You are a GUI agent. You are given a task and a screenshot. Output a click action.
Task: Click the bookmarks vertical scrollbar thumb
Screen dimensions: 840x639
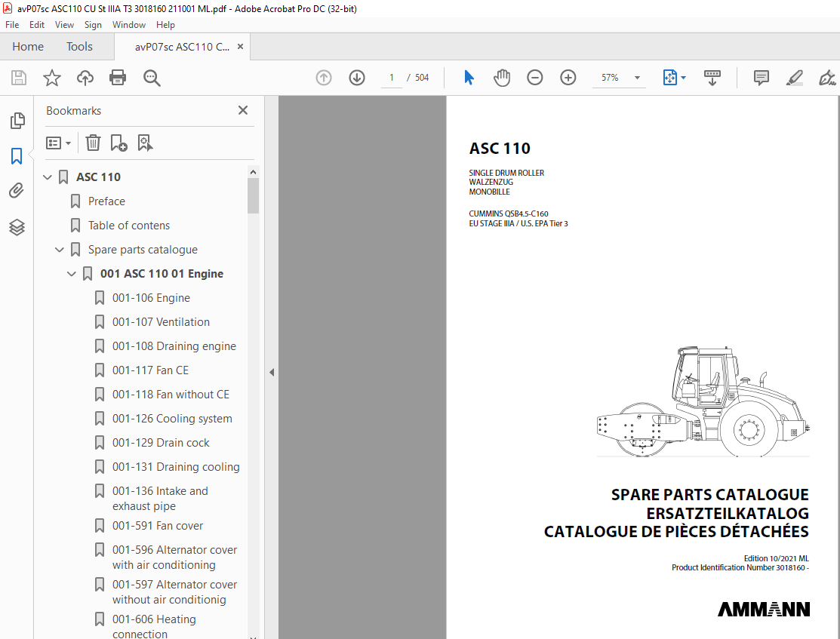click(254, 195)
